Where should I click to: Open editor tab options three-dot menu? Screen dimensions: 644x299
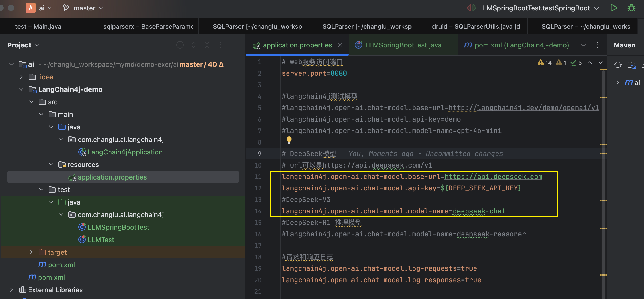(x=597, y=45)
